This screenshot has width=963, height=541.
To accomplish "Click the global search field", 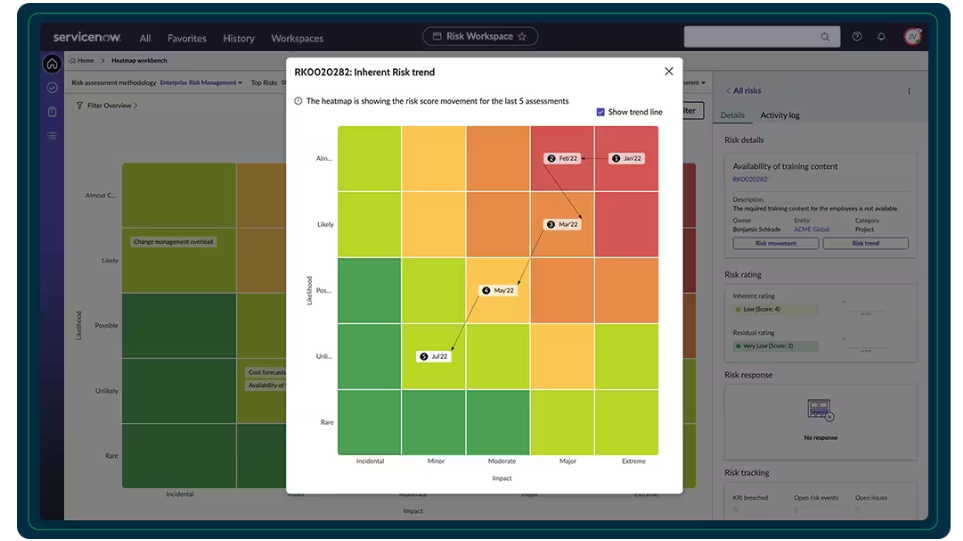I will (751, 37).
